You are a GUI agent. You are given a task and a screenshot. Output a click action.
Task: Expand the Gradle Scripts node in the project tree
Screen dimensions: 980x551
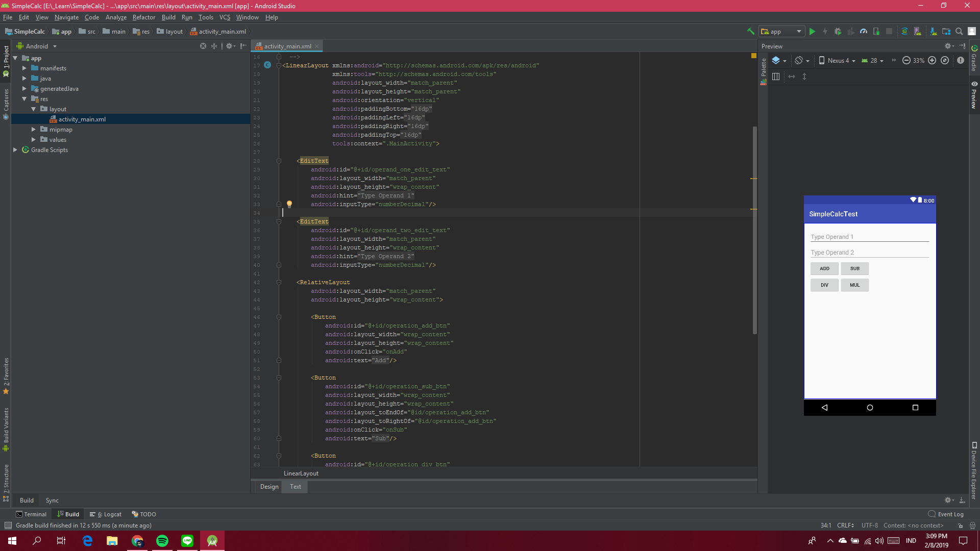(15, 149)
